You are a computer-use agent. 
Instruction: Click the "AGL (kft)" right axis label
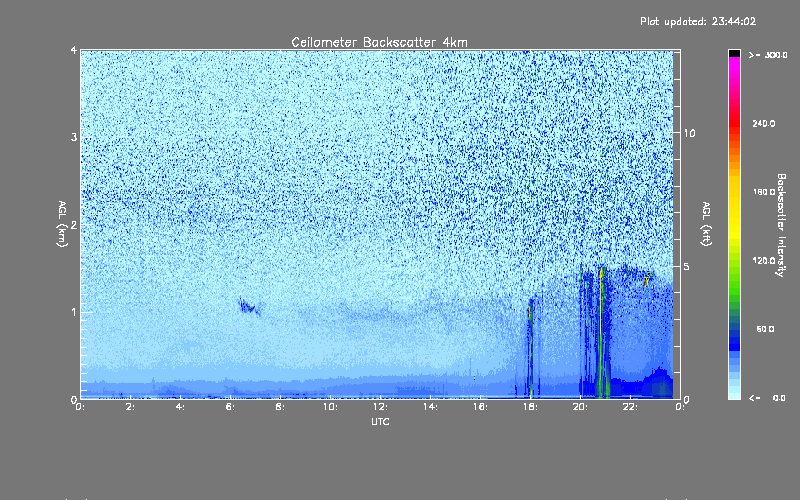706,224
